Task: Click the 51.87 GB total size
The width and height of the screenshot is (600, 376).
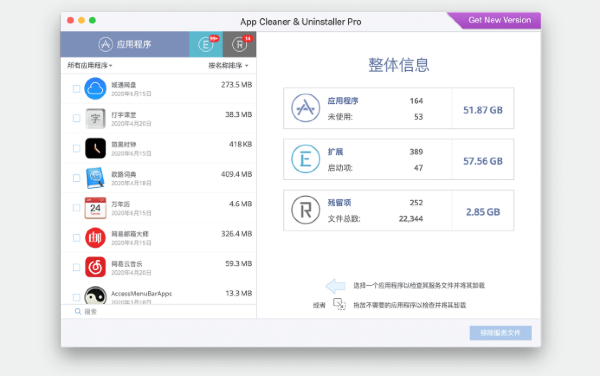Action: [x=483, y=110]
